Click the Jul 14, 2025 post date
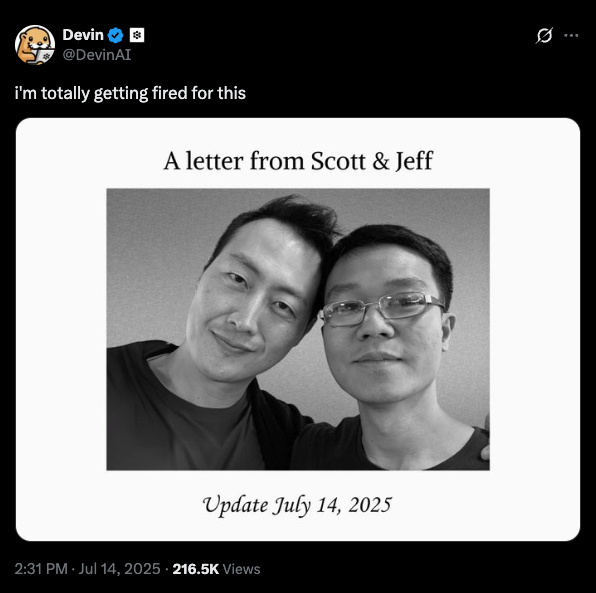596x593 pixels. click(x=119, y=569)
